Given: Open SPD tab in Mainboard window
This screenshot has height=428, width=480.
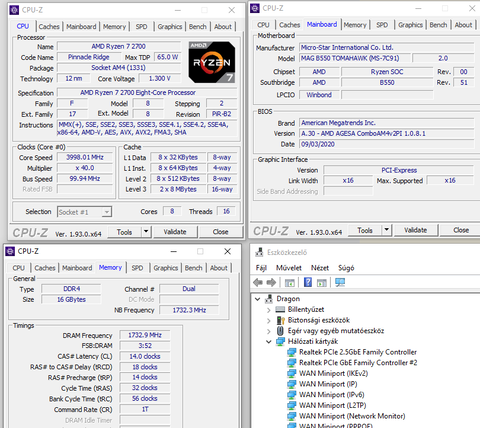Looking at the screenshot, I should 382,25.
